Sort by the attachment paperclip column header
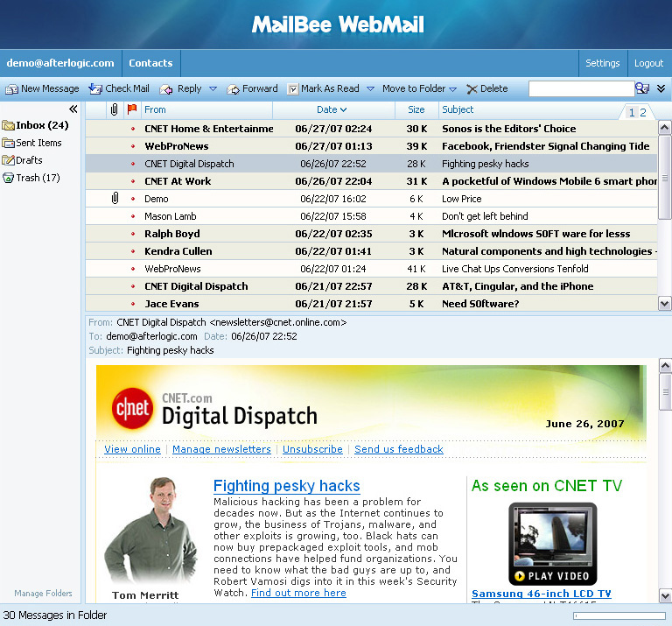 pos(114,109)
